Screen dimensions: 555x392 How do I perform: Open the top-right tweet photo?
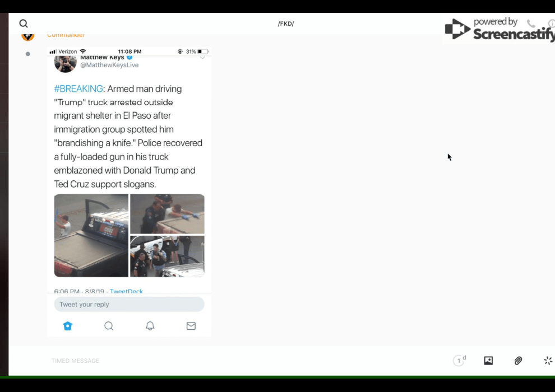coord(167,214)
